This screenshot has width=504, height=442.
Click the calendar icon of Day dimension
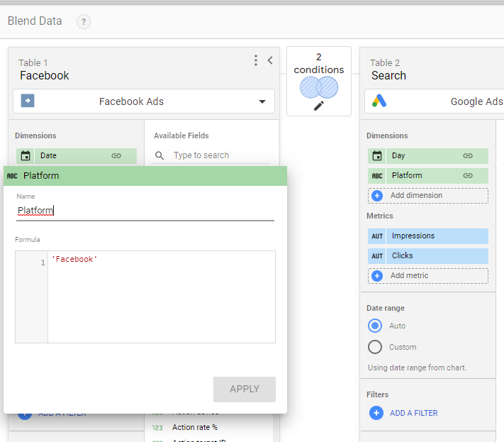pyautogui.click(x=377, y=155)
